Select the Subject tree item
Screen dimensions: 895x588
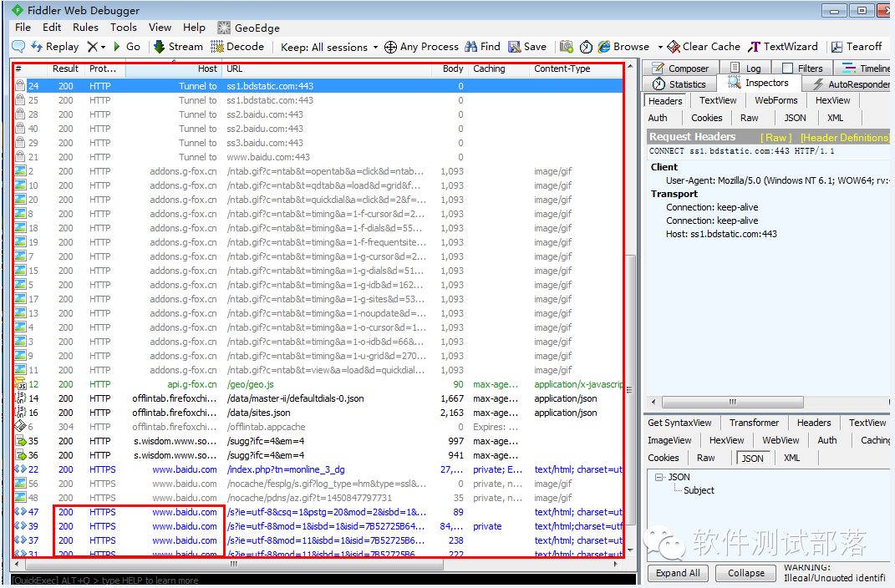pos(699,490)
